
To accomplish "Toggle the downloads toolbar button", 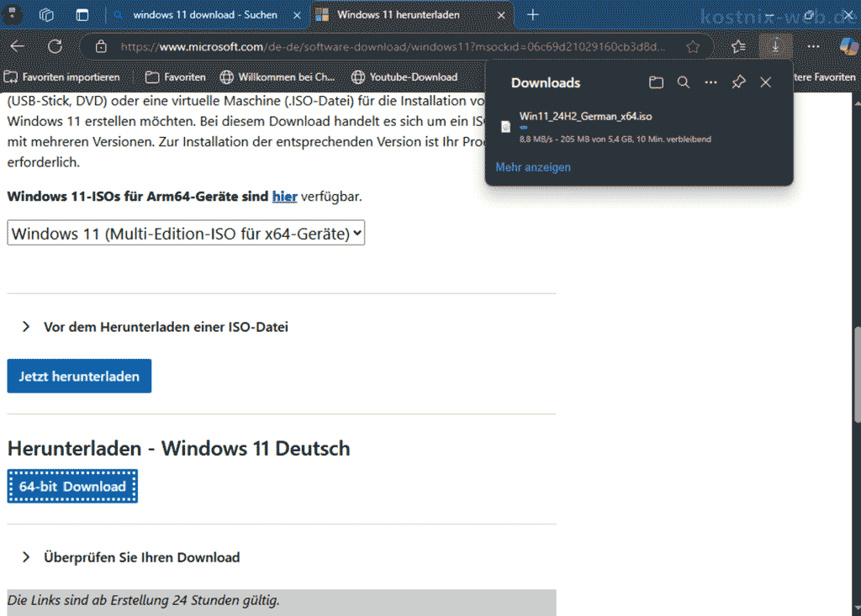I will coord(775,46).
